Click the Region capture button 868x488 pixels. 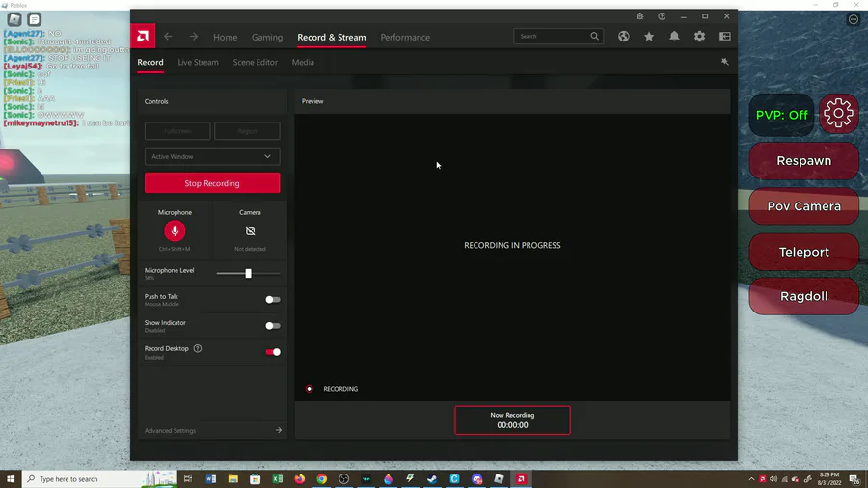click(247, 131)
